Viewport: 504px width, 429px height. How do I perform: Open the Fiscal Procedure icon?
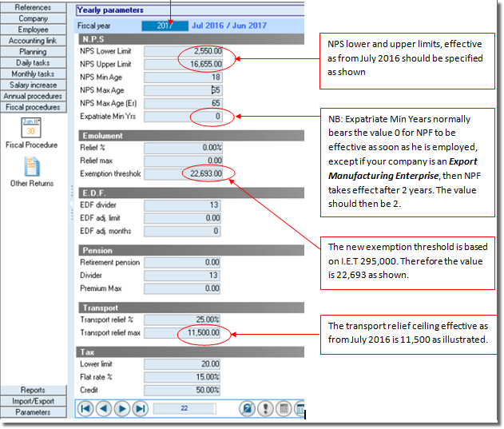[x=31, y=128]
